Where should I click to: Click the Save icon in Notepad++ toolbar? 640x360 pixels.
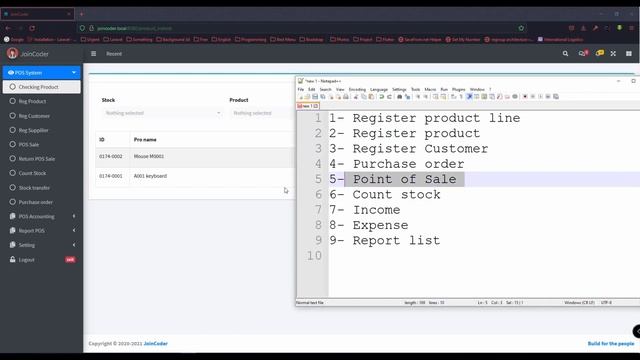[x=315, y=97]
